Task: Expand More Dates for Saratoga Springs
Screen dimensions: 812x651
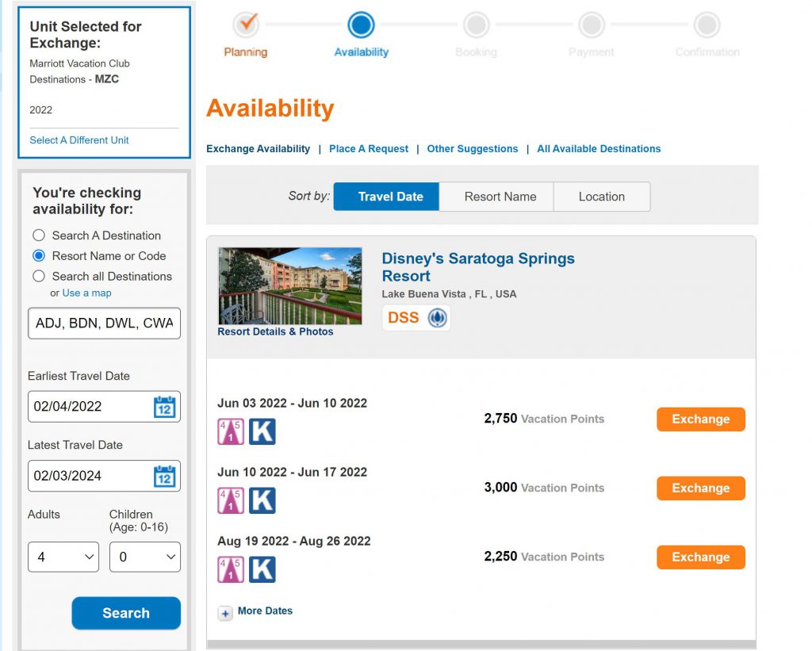Action: click(226, 613)
